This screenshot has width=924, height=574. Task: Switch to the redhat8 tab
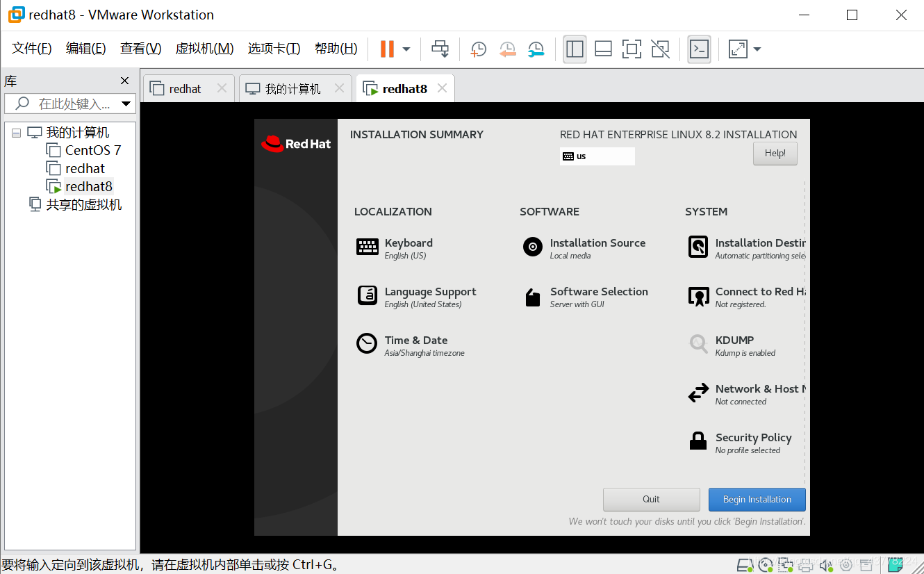[x=404, y=89]
